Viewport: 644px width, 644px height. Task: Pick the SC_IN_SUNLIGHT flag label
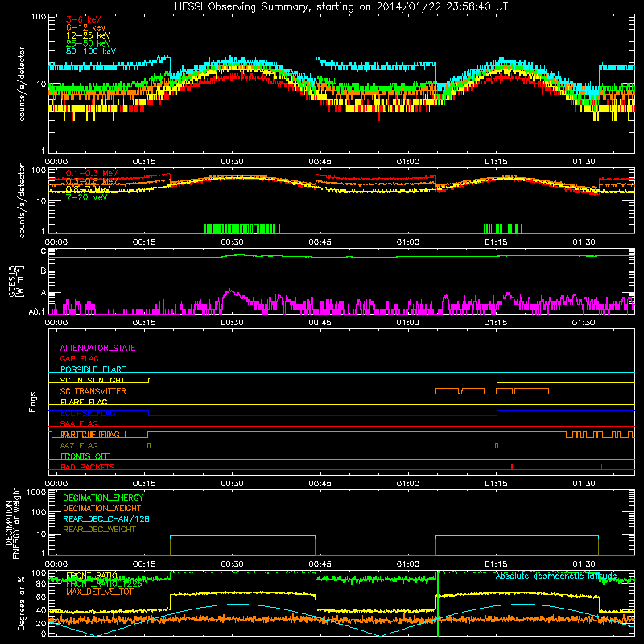pyautogui.click(x=92, y=380)
